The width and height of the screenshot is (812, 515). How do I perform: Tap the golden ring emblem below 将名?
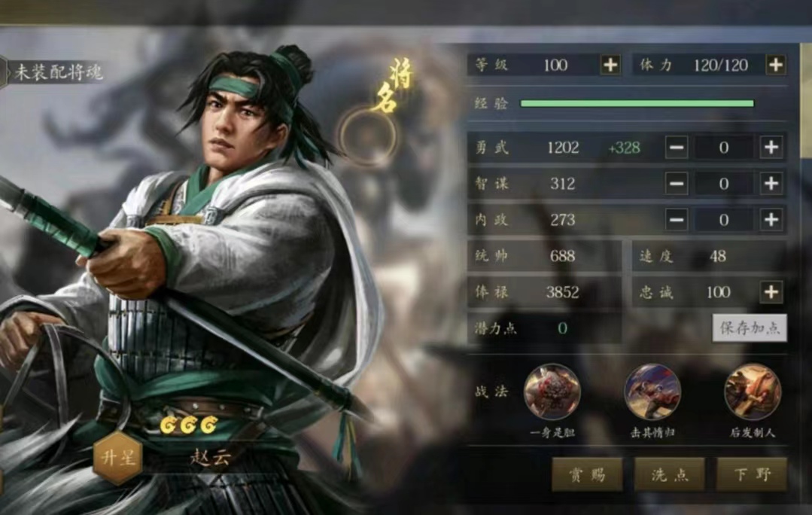[368, 137]
